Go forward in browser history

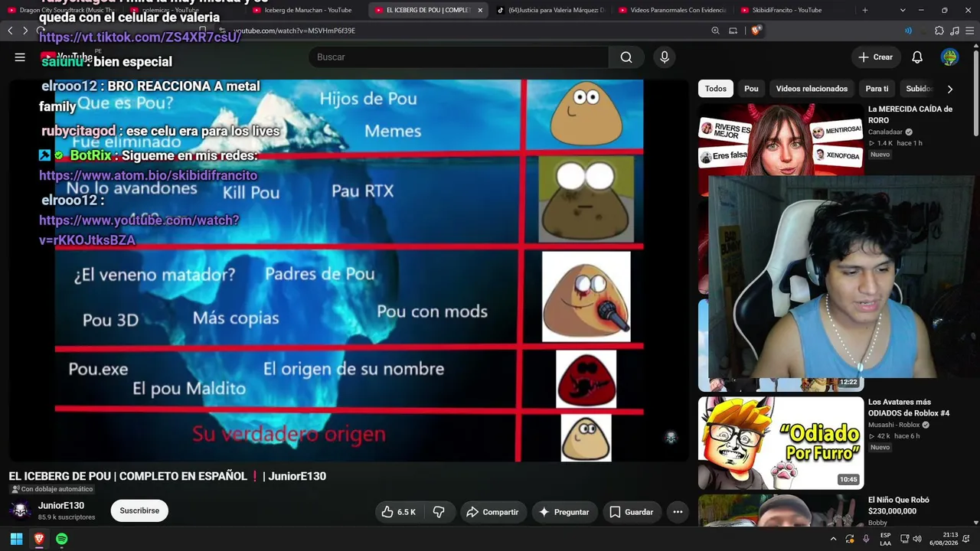click(25, 31)
